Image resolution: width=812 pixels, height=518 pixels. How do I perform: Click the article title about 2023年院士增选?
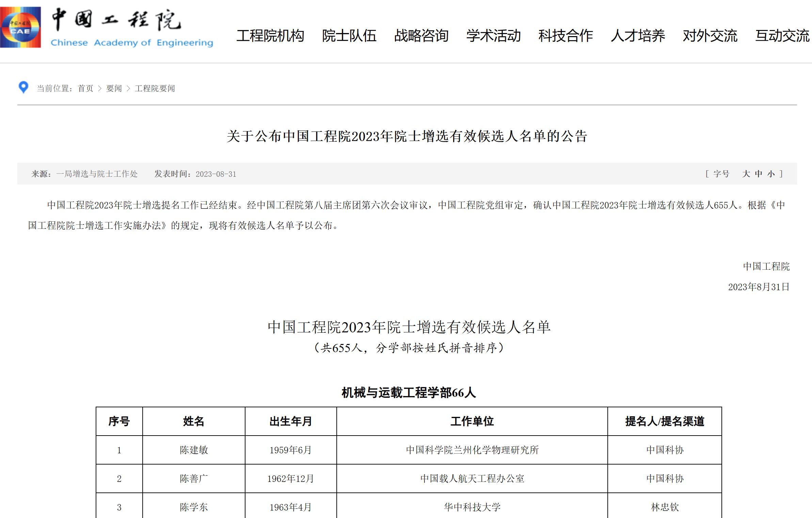click(407, 136)
